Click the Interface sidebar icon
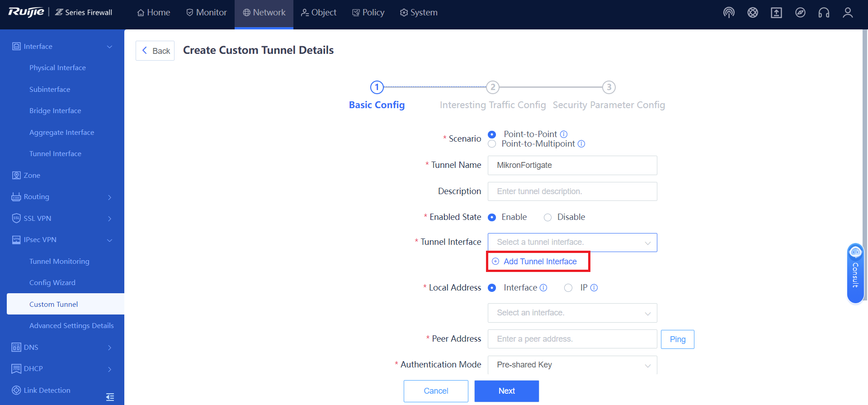Viewport: 868px width, 405px height. pyautogui.click(x=16, y=46)
